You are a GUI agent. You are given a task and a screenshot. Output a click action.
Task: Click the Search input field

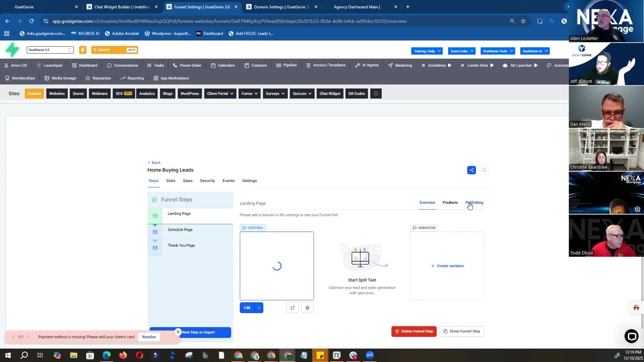coord(114,50)
